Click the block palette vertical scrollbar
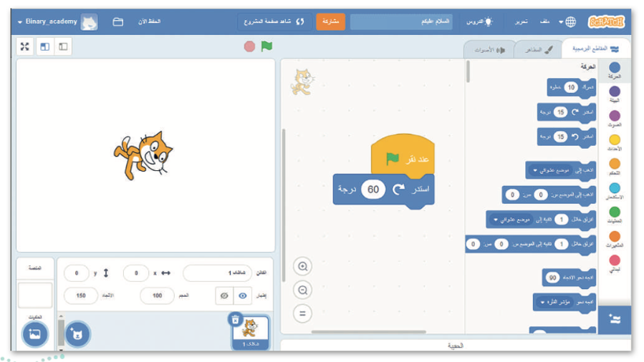Image resolution: width=644 pixels, height=362 pixels. (468, 72)
